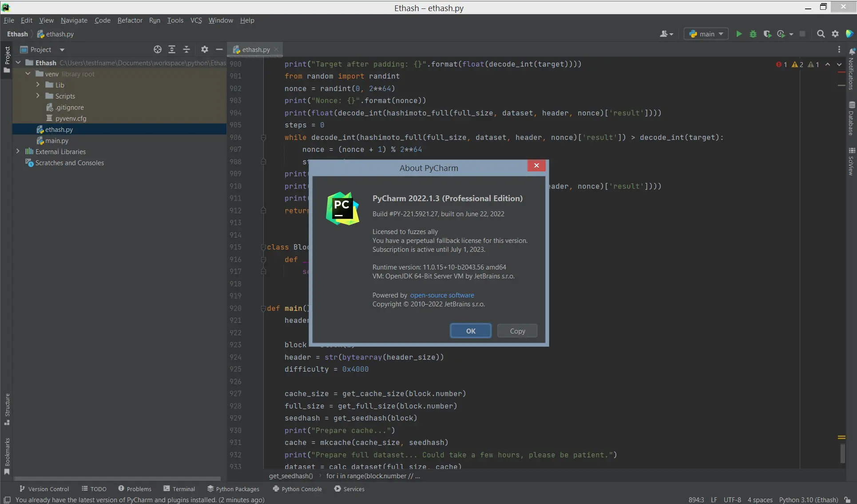The image size is (857, 504).
Task: Expand the Lib folder
Action: 38,85
